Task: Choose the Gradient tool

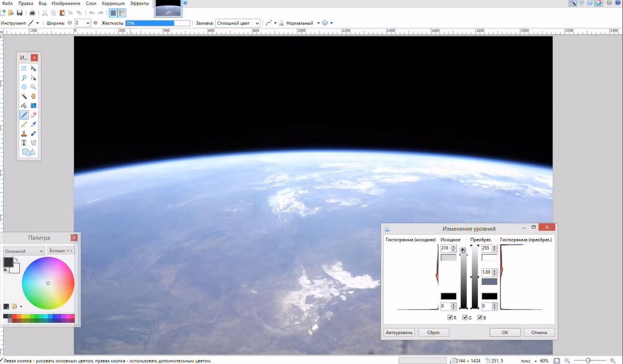Action: pos(33,106)
